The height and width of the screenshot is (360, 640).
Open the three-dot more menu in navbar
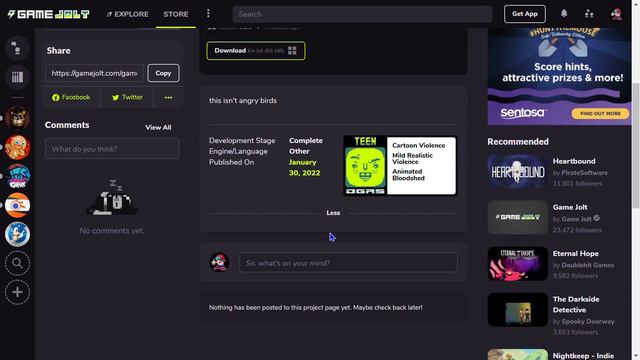coord(208,14)
